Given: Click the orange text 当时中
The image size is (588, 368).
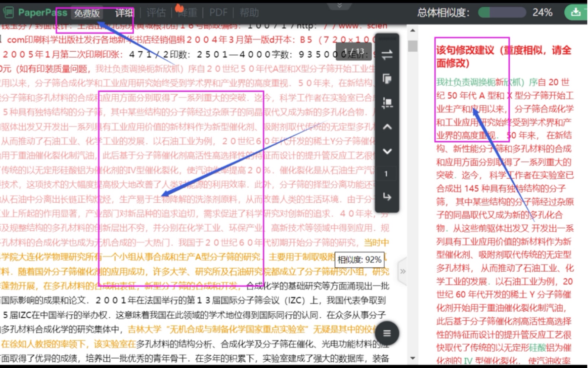Looking at the screenshot, I should tap(376, 242).
